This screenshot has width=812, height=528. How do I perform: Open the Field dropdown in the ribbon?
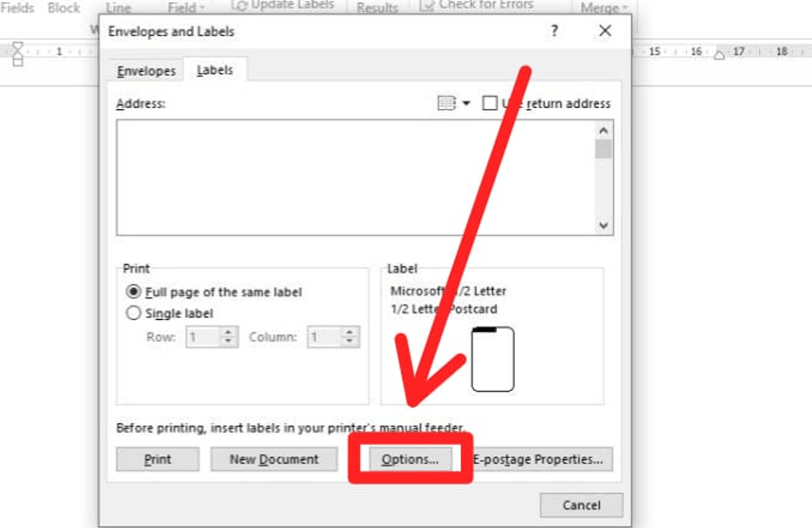[200, 6]
